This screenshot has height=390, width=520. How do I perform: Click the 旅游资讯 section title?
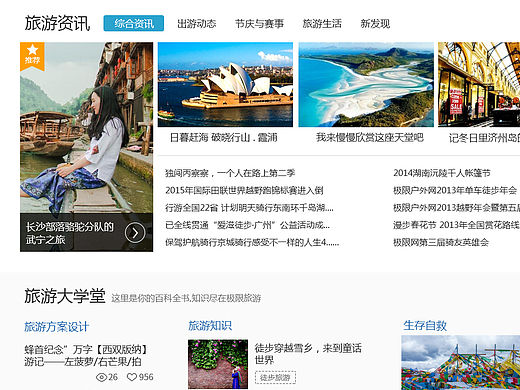point(57,23)
